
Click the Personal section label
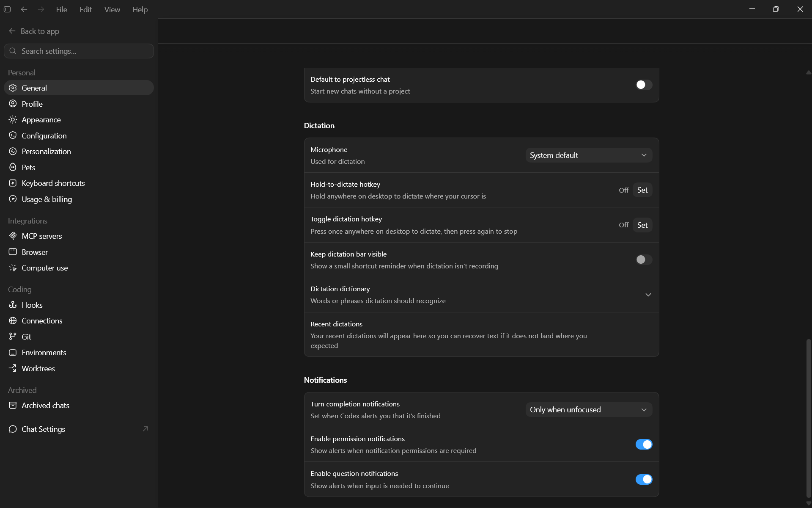pos(22,73)
